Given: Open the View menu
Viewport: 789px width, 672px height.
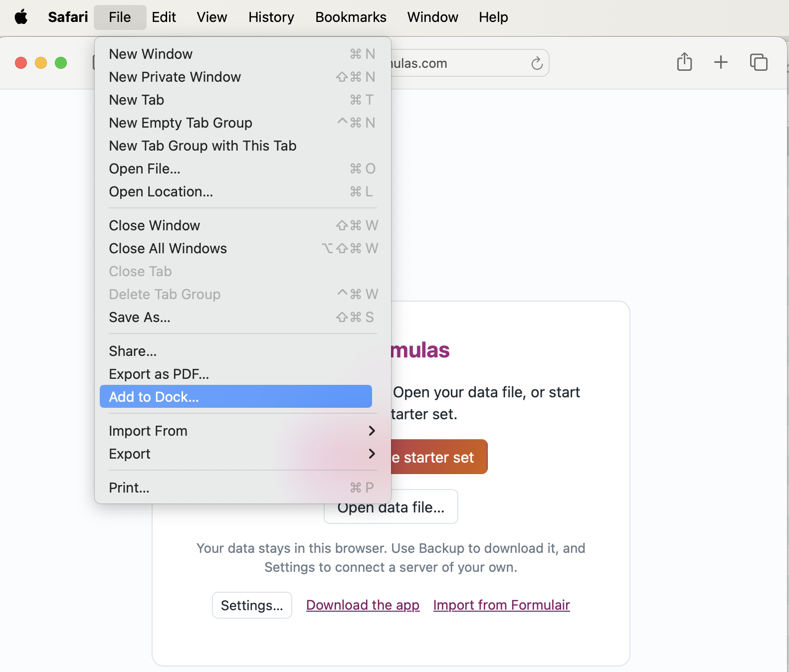Looking at the screenshot, I should 211,17.
